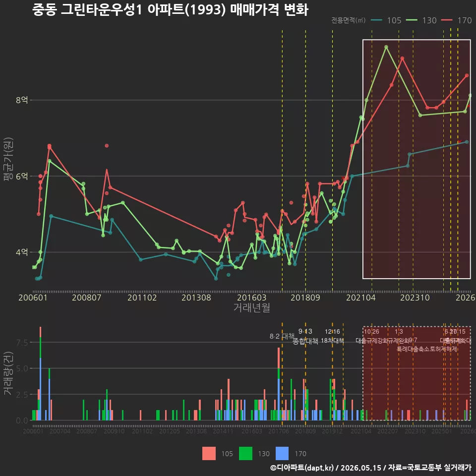Click 200807 on the price chart x-axis

pos(86,297)
